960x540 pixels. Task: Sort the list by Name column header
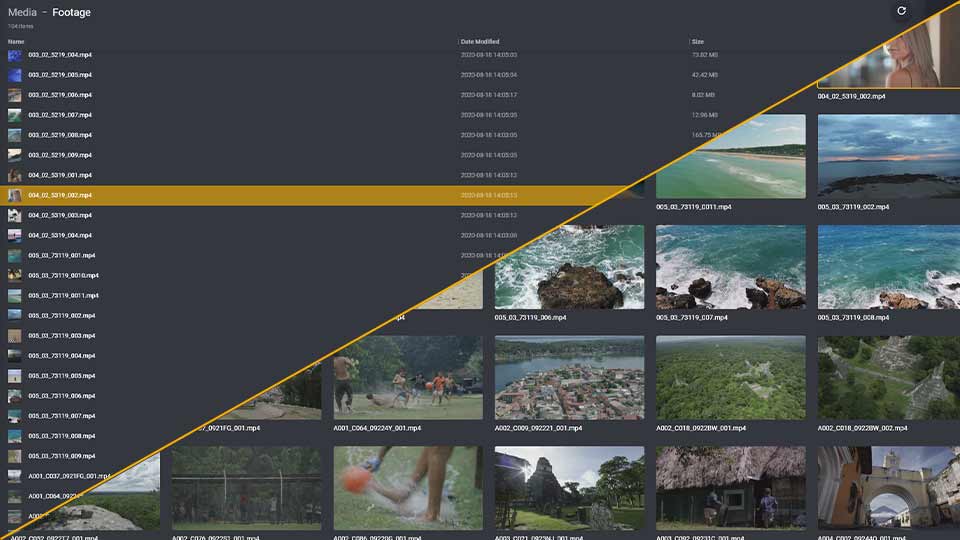pos(16,42)
